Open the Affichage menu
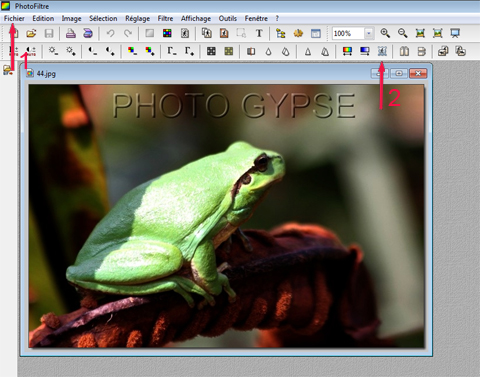This screenshot has height=377, width=480. click(x=196, y=18)
